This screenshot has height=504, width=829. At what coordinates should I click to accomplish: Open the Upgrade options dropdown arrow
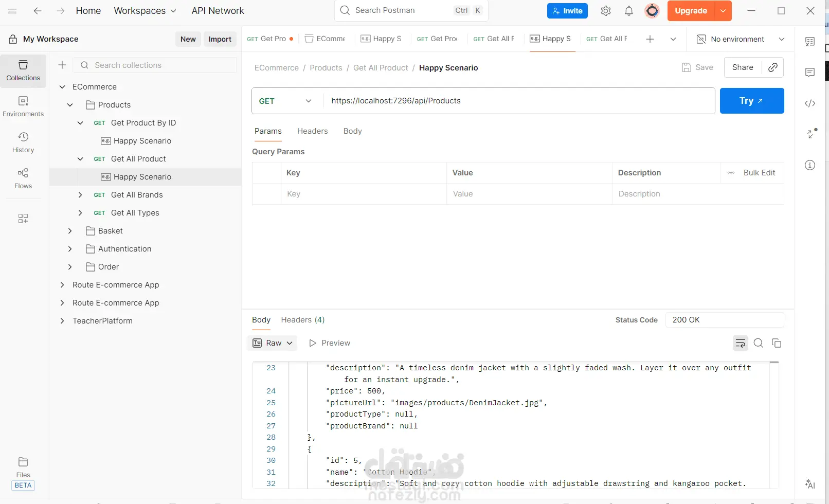(x=723, y=11)
